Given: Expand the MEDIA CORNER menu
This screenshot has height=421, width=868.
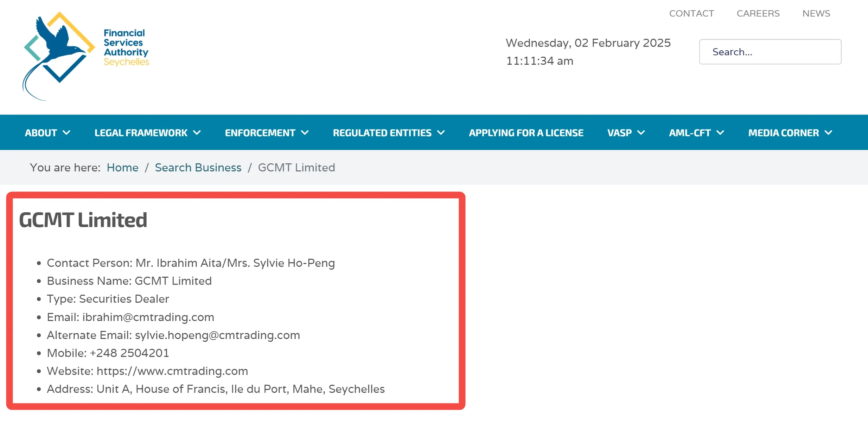Looking at the screenshot, I should click(790, 133).
